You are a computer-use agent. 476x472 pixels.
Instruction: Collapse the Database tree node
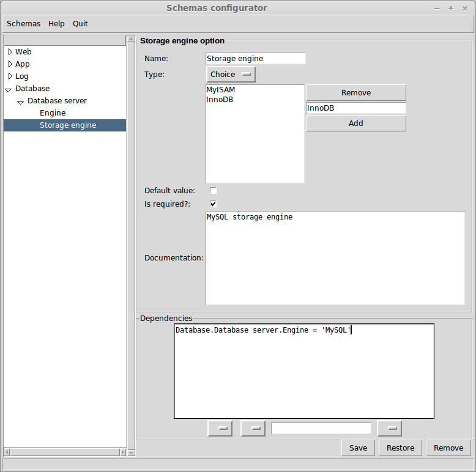click(x=9, y=89)
